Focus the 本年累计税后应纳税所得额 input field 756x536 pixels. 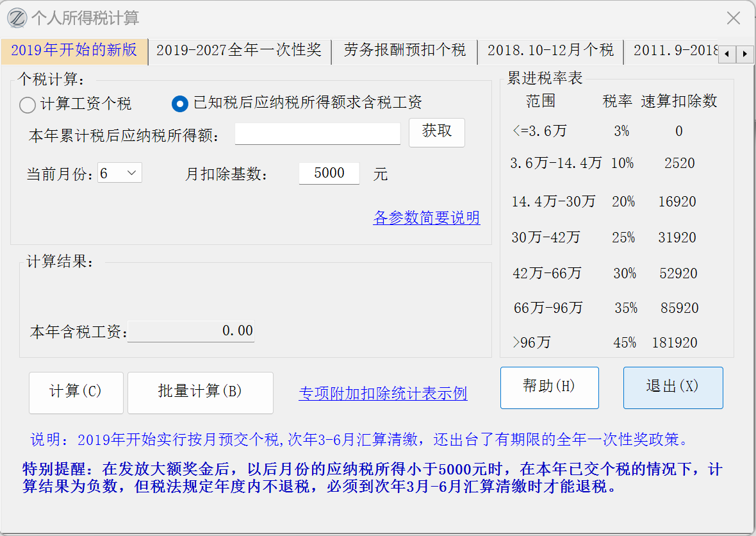coord(317,134)
